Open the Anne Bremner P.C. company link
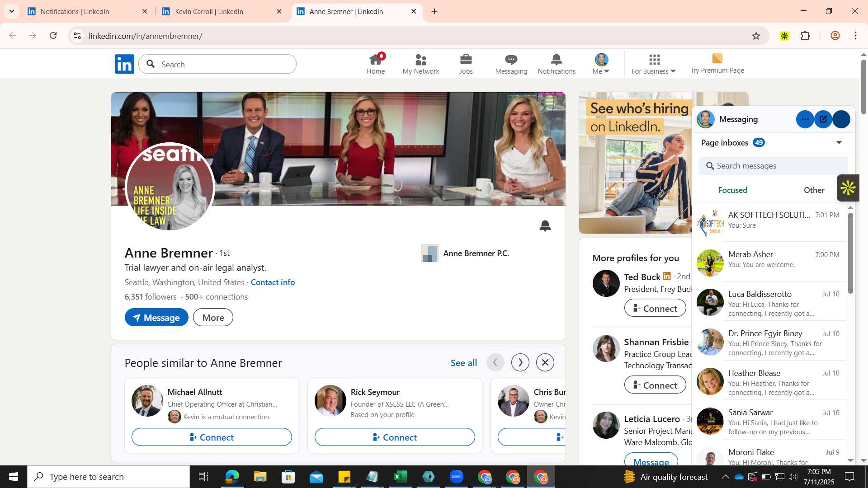 pos(465,253)
